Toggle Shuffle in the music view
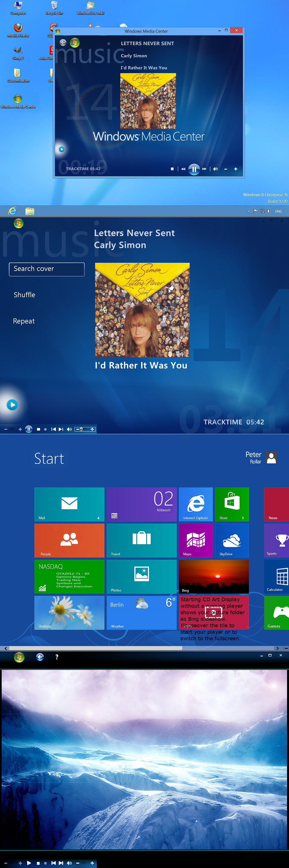Image resolution: width=289 pixels, height=868 pixels. pos(25,295)
